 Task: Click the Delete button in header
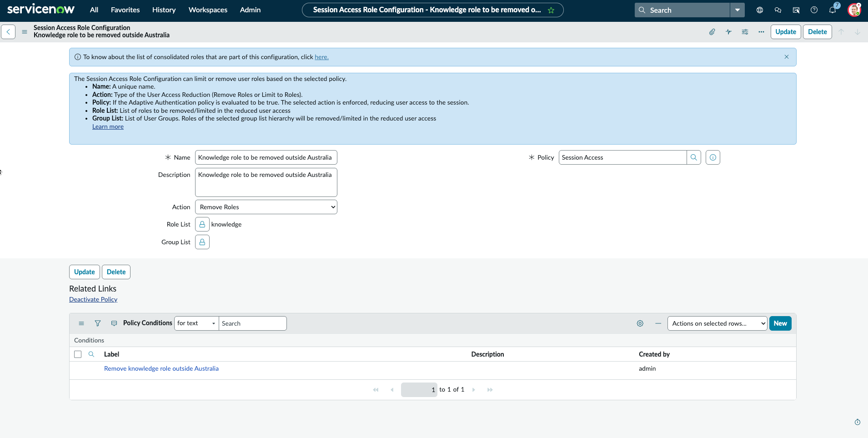click(x=818, y=32)
